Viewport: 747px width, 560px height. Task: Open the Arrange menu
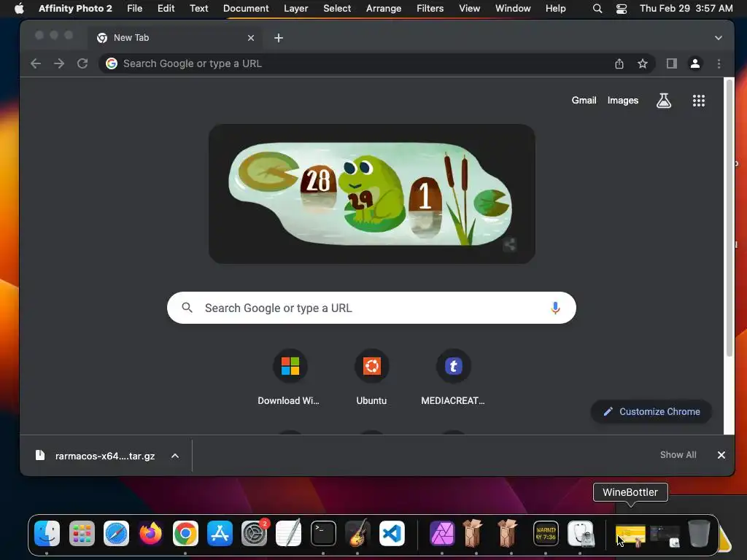tap(384, 8)
